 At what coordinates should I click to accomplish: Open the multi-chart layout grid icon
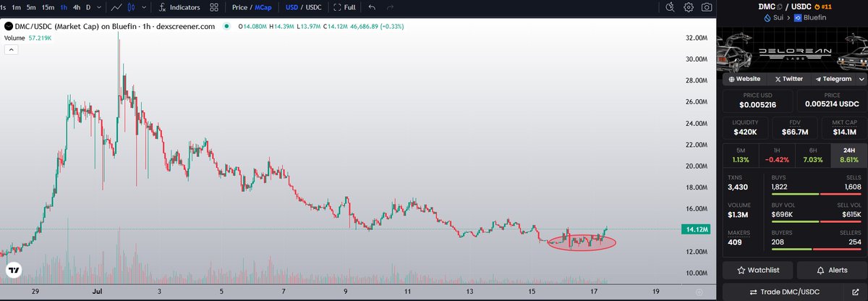(213, 7)
